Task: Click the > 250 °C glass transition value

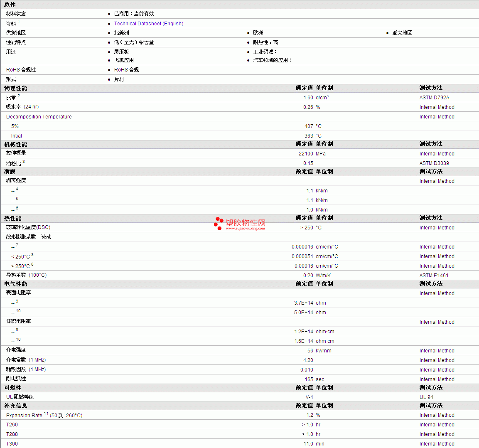Action: [311, 228]
